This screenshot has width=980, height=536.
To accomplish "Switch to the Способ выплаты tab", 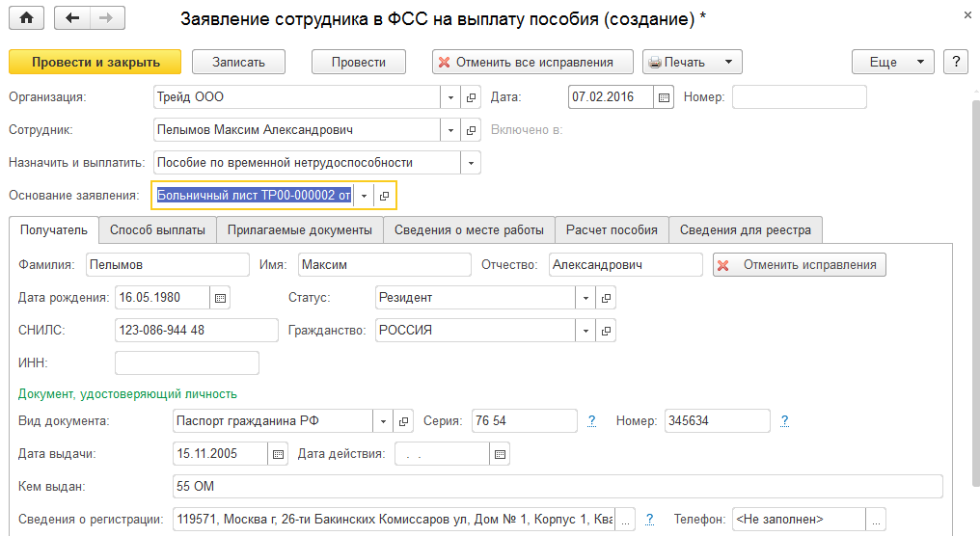I will (157, 230).
